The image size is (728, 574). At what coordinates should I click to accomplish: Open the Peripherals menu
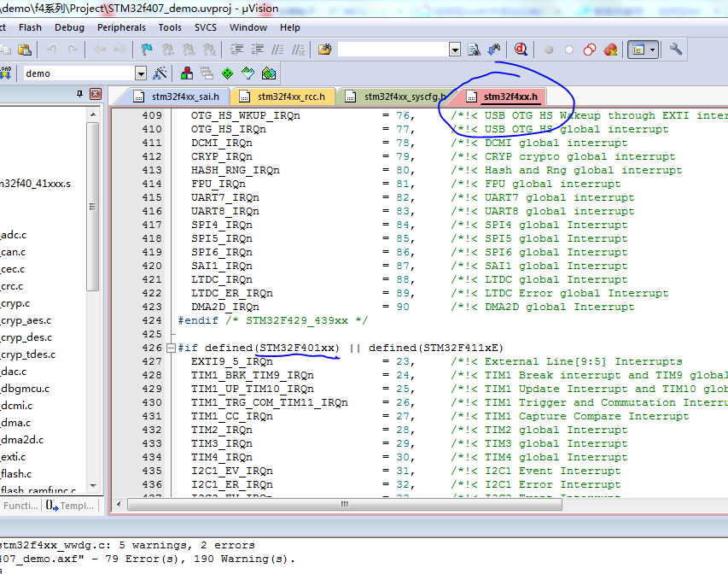(x=121, y=27)
